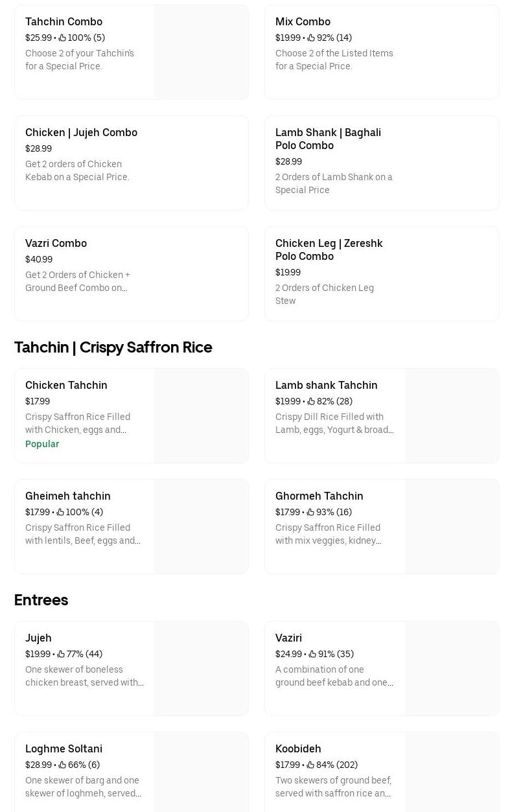The image size is (521, 812).
Task: Select the Vazri Combo priced $40.99
Action: (x=132, y=273)
